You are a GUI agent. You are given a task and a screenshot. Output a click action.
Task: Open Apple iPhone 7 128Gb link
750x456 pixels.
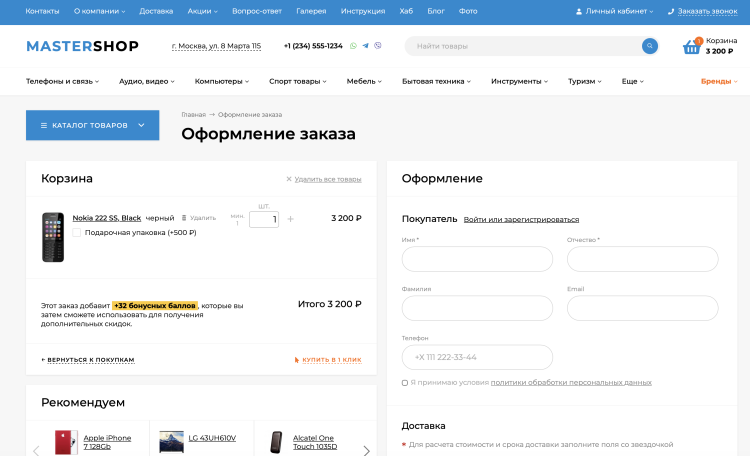pos(107,442)
